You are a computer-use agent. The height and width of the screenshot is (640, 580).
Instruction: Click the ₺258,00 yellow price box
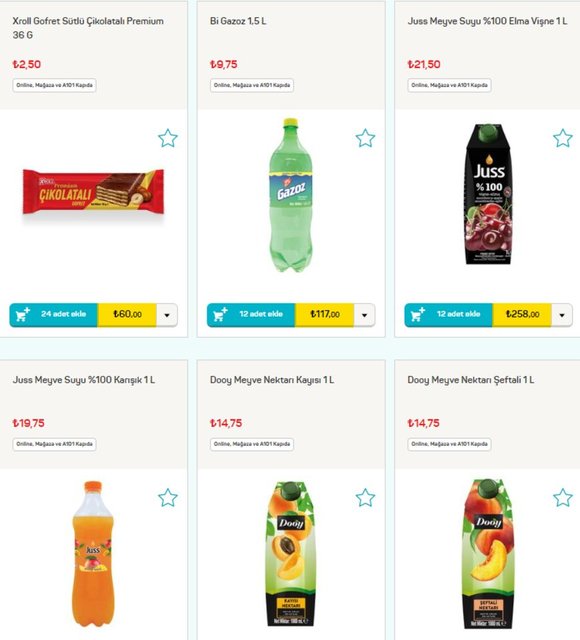coord(522,315)
